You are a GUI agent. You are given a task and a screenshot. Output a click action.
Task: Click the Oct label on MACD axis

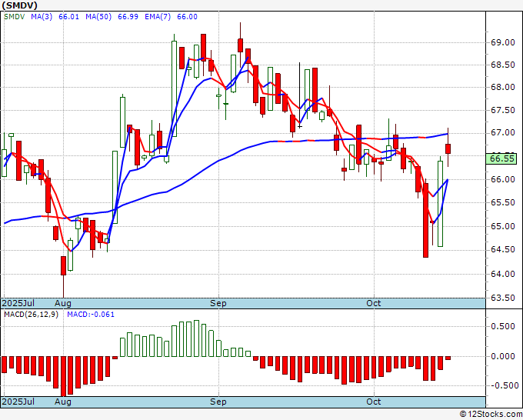[x=373, y=402]
